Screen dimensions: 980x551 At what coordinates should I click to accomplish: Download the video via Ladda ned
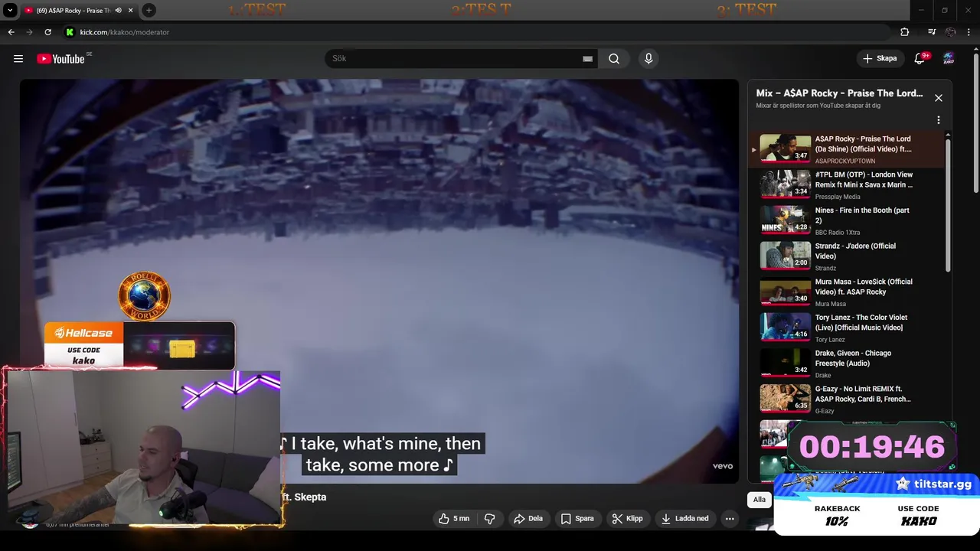(x=685, y=519)
